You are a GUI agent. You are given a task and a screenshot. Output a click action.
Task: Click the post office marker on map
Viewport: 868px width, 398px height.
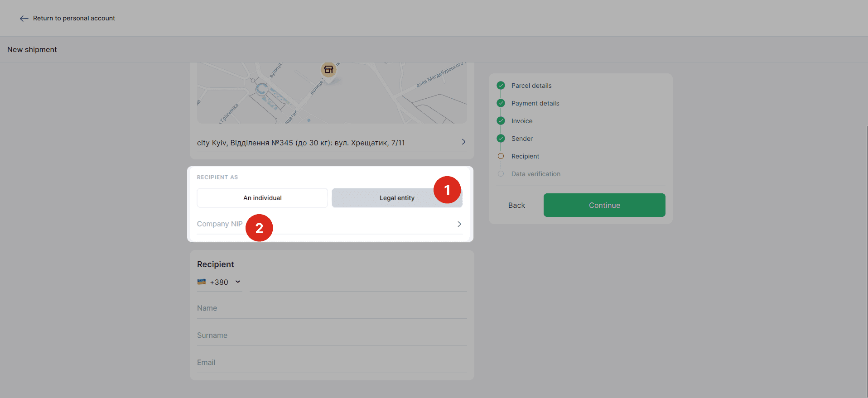(x=328, y=70)
